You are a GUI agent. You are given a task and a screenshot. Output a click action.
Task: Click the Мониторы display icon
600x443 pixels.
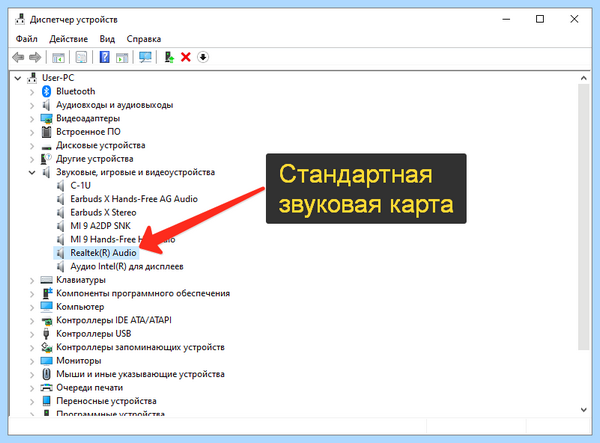[x=46, y=361]
